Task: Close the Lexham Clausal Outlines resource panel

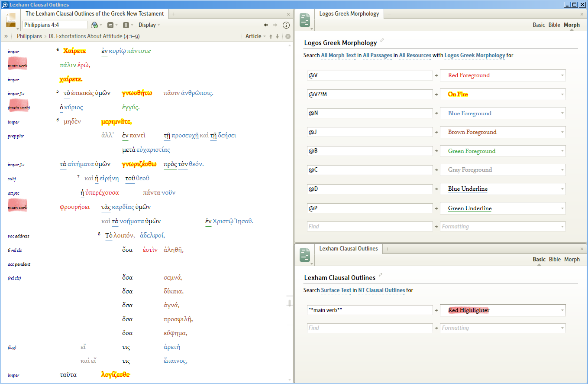Action: 288,14
